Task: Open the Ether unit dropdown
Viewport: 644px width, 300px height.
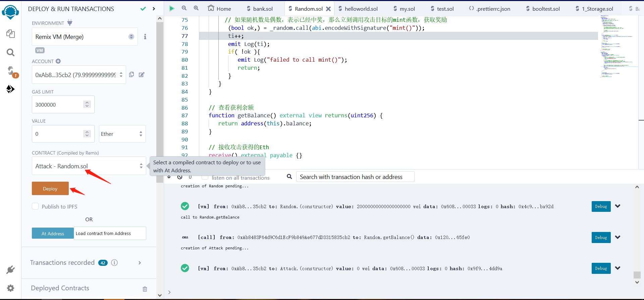Action: coord(122,134)
